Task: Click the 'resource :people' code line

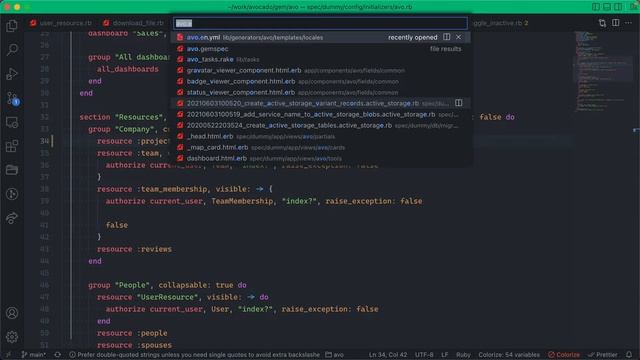Action: 132,333
